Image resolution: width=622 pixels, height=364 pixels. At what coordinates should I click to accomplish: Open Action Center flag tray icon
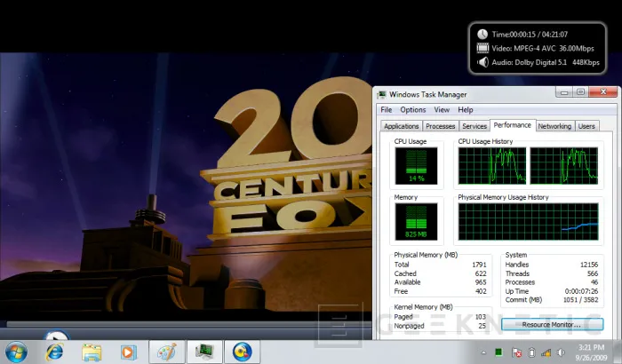[516, 352]
